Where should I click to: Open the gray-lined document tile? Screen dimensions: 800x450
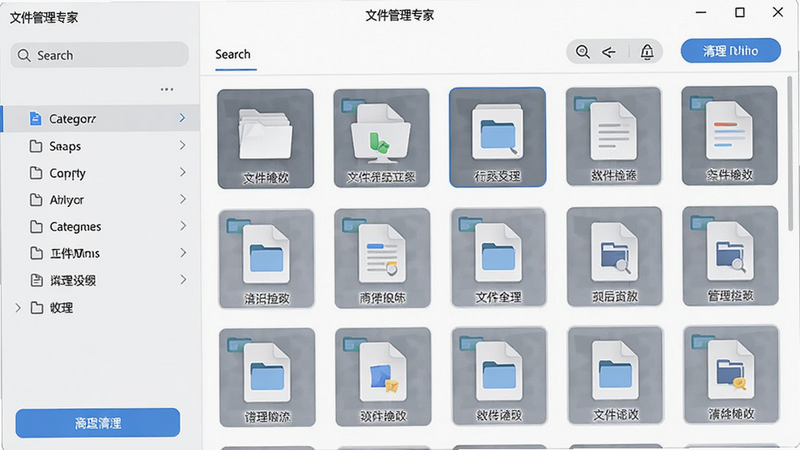click(614, 136)
